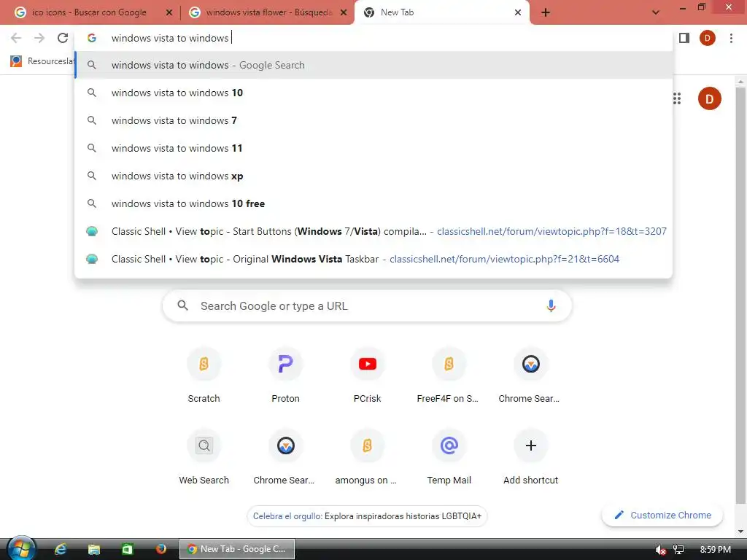Open the Windows Start orb
This screenshot has width=747, height=560.
[21, 548]
